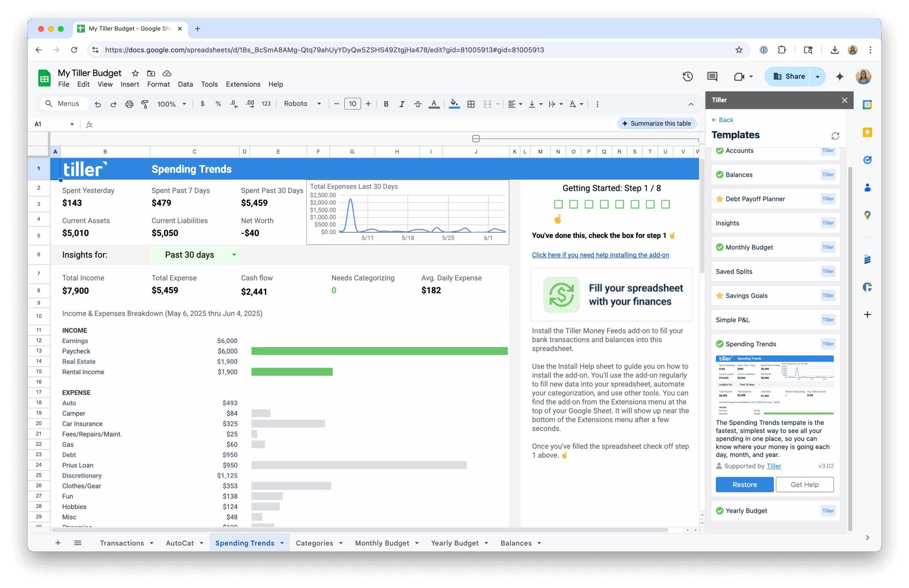The width and height of the screenshot is (909, 588).
Task: Click the paint format roller icon
Action: (145, 104)
